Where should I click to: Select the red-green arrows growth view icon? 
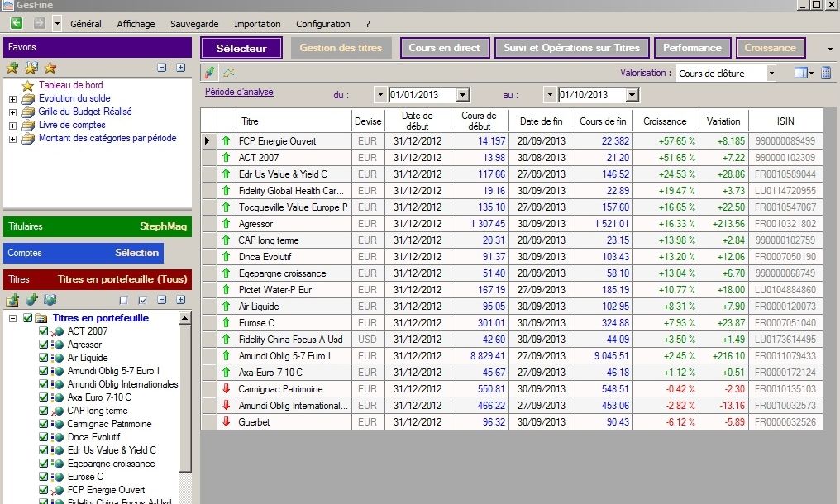coord(210,74)
